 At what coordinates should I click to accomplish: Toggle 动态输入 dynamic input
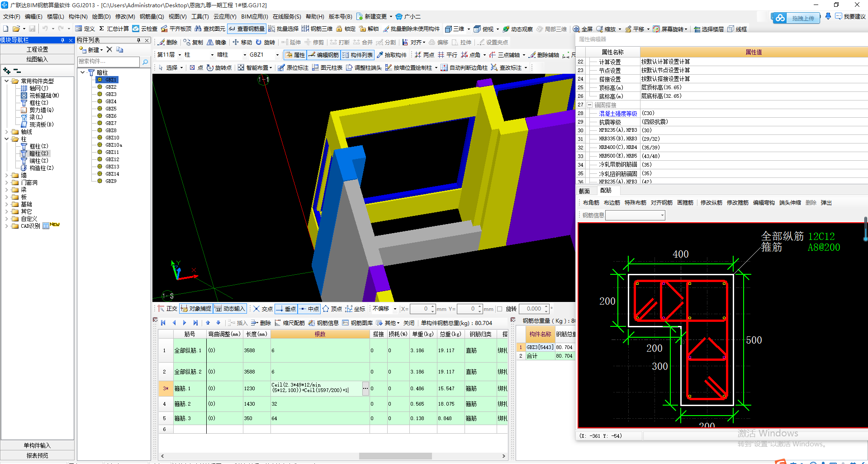point(230,308)
